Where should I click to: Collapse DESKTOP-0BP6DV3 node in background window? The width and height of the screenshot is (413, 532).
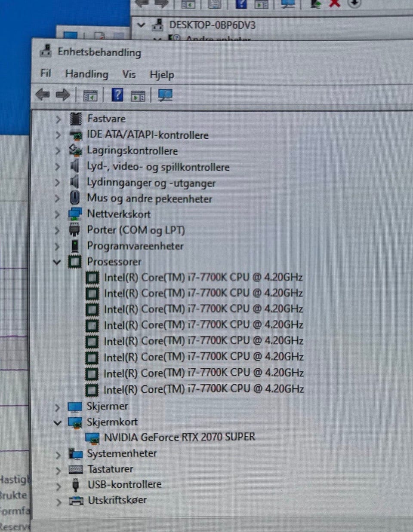tap(141, 25)
